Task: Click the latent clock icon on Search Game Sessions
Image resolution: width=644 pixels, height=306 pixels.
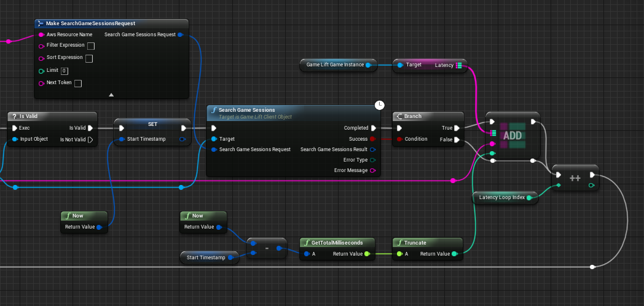Action: click(x=380, y=105)
